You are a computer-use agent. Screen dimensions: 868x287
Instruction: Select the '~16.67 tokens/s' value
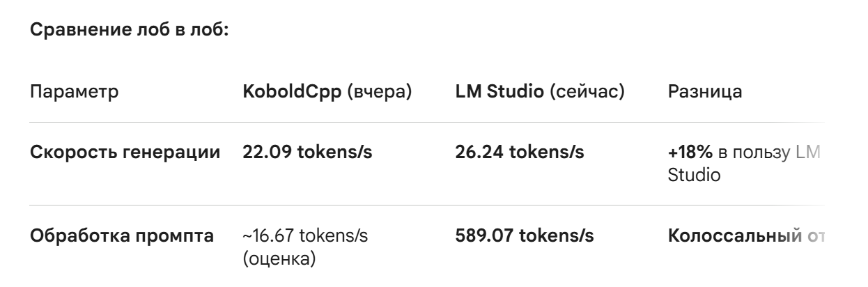305,237
